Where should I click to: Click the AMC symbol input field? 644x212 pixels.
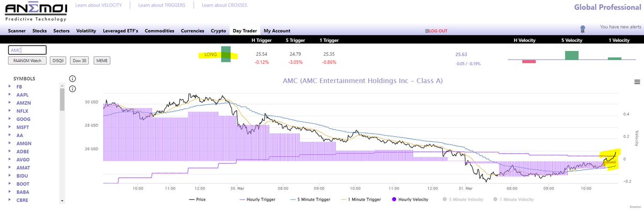(27, 50)
